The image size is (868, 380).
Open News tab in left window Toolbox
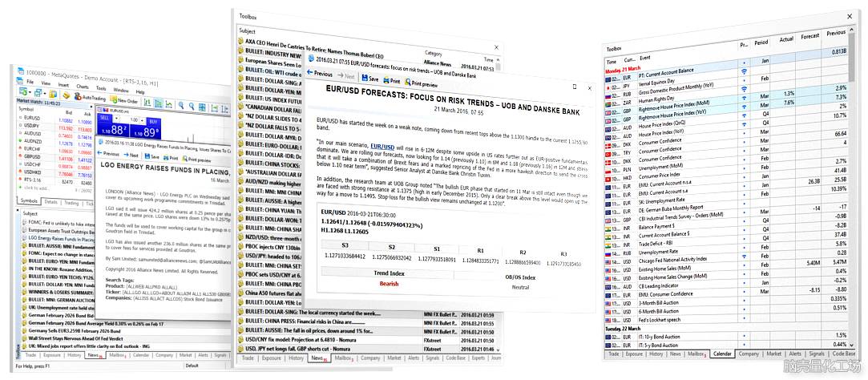[x=94, y=354]
